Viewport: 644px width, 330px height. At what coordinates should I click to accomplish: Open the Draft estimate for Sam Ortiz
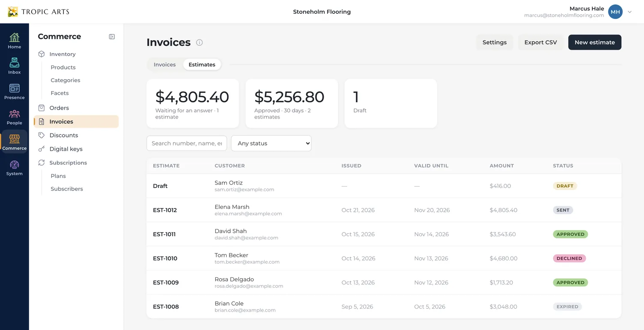(384, 186)
